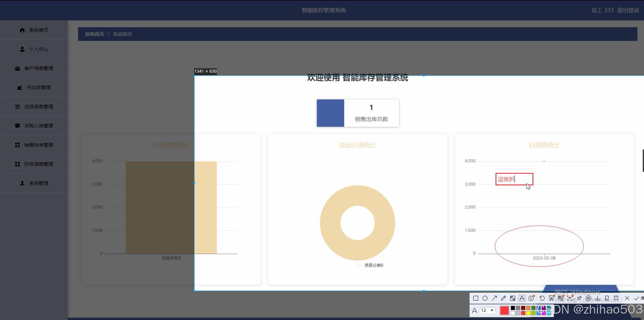Pick the white color swatch

tap(513, 313)
